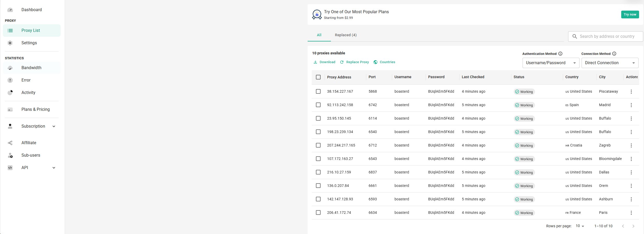644x234 pixels.
Task: Click the Try now button
Action: [x=630, y=14]
